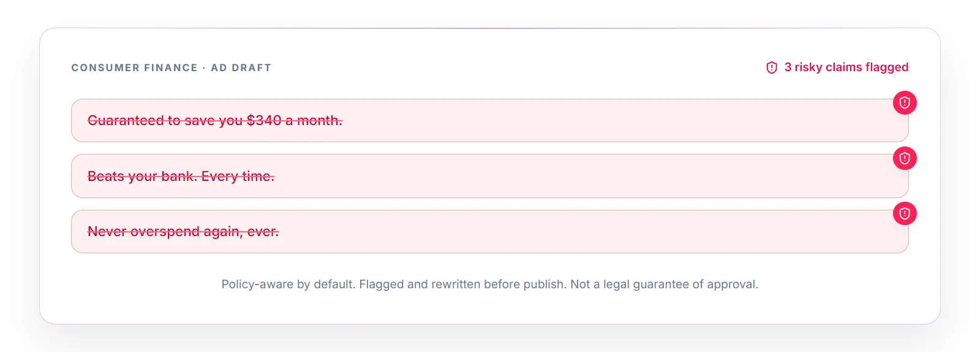Image resolution: width=980 pixels, height=352 pixels.
Task: Select the 'Beats your bank.' phrase
Action: (x=143, y=177)
